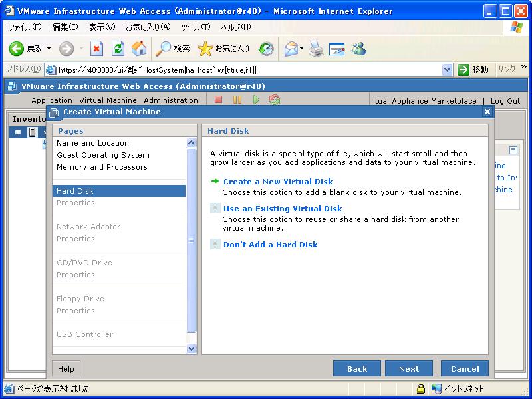
Task: Open Favorites (お気に入り) star button
Action: [223, 49]
